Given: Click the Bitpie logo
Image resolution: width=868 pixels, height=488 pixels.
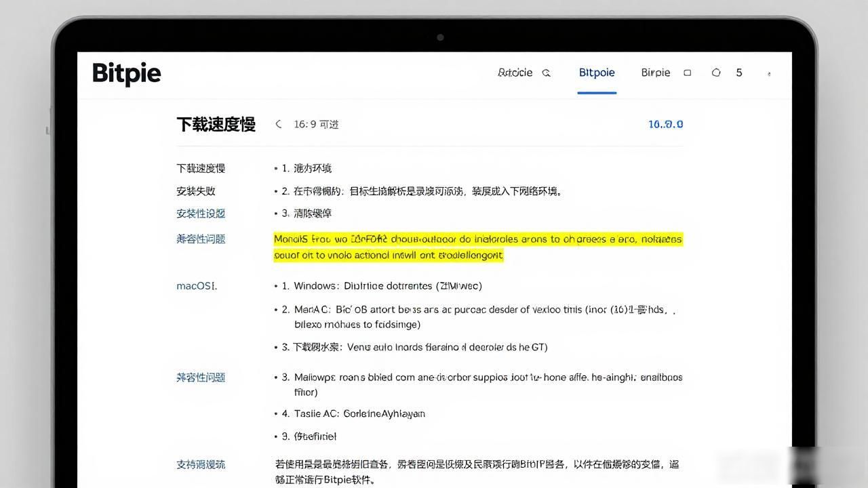Looking at the screenshot, I should 127,73.
